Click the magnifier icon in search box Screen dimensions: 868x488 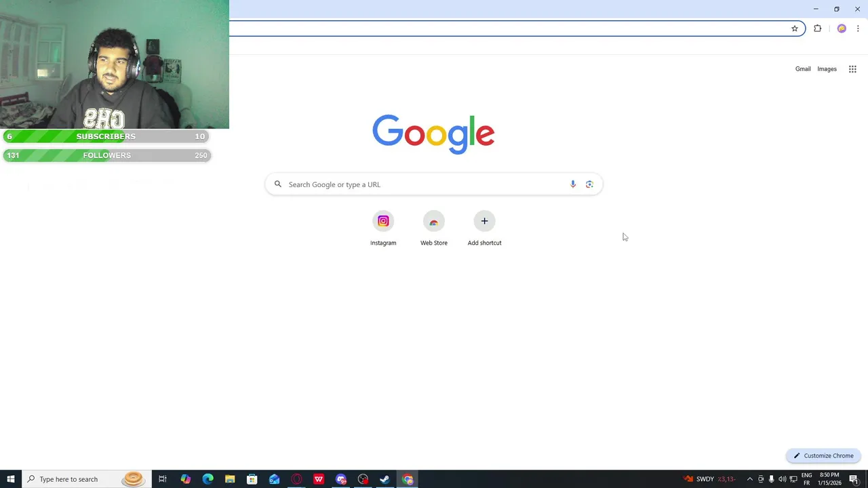tap(277, 184)
